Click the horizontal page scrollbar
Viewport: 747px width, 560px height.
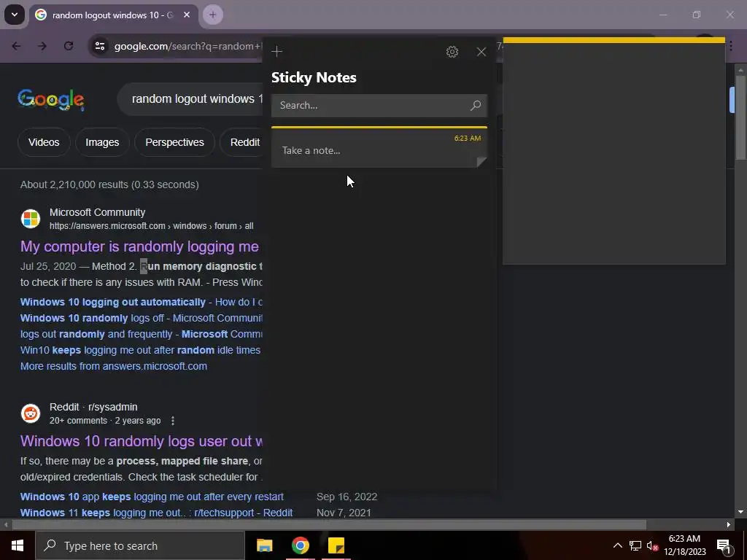(x=329, y=525)
